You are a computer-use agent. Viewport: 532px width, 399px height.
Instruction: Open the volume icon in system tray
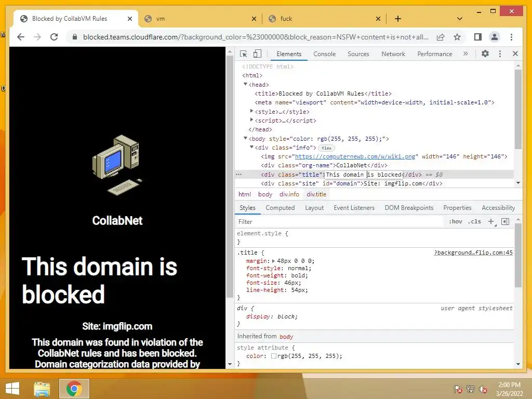pos(483,389)
